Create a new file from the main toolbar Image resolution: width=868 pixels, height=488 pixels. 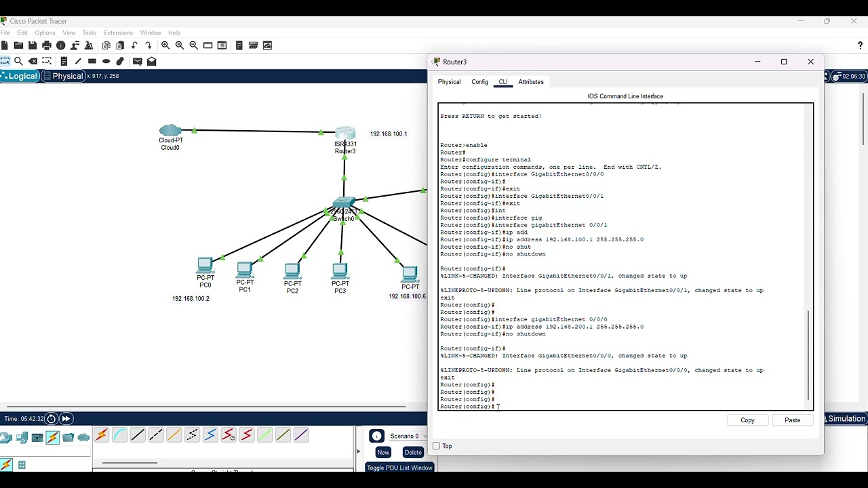point(5,45)
